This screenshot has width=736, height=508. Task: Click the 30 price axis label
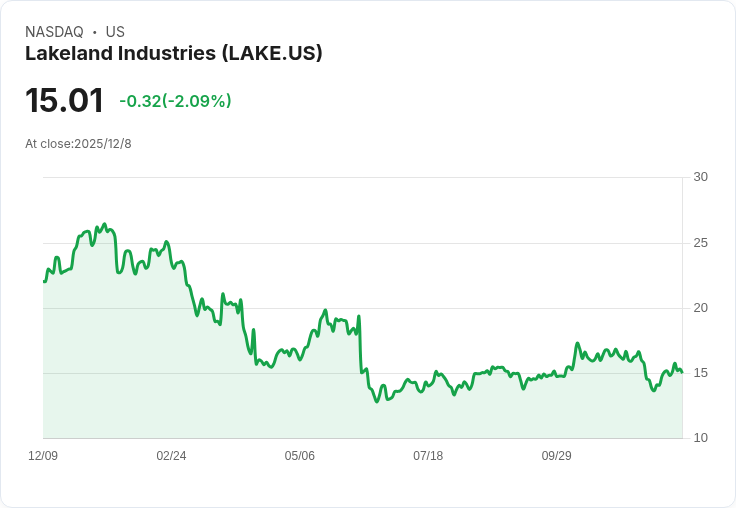coord(700,177)
